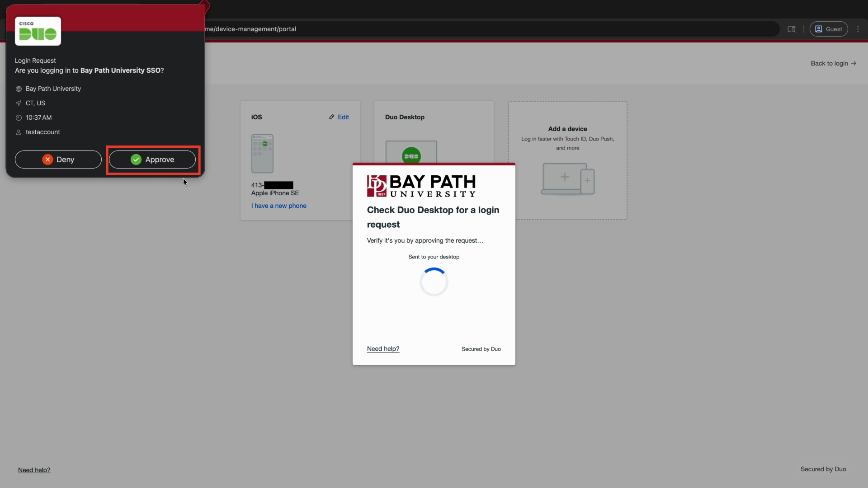This screenshot has height=488, width=868.
Task: Click the Bay Path University logo in dialog
Action: coord(421,186)
